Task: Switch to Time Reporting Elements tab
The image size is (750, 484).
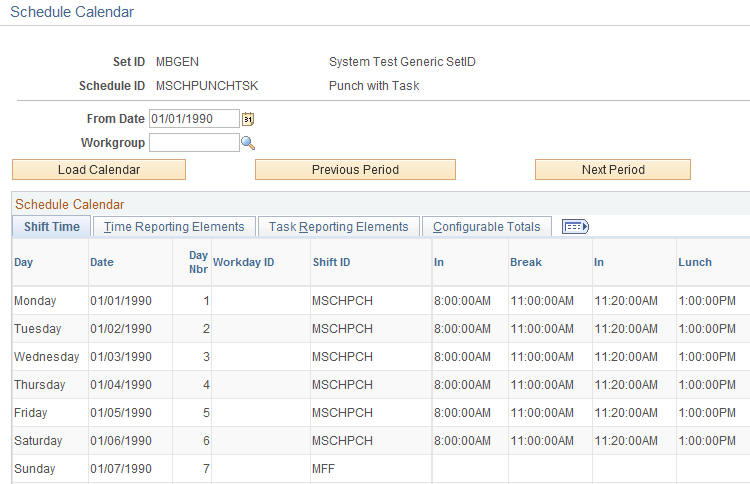Action: (174, 227)
